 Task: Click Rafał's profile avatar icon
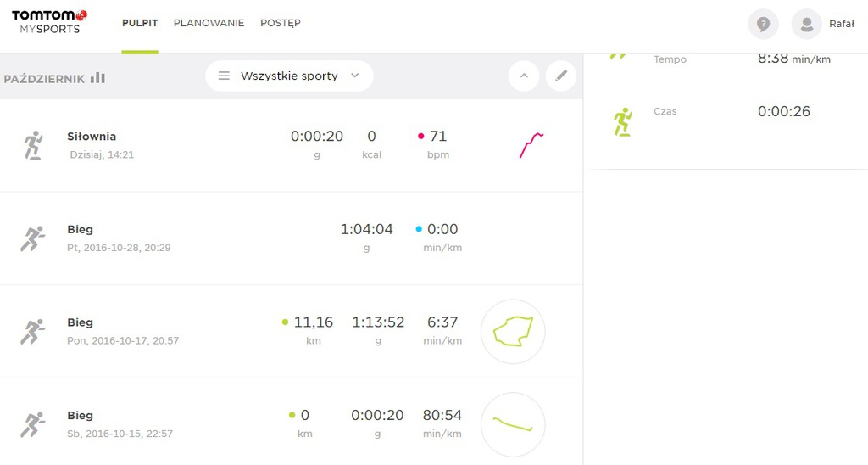pos(806,24)
